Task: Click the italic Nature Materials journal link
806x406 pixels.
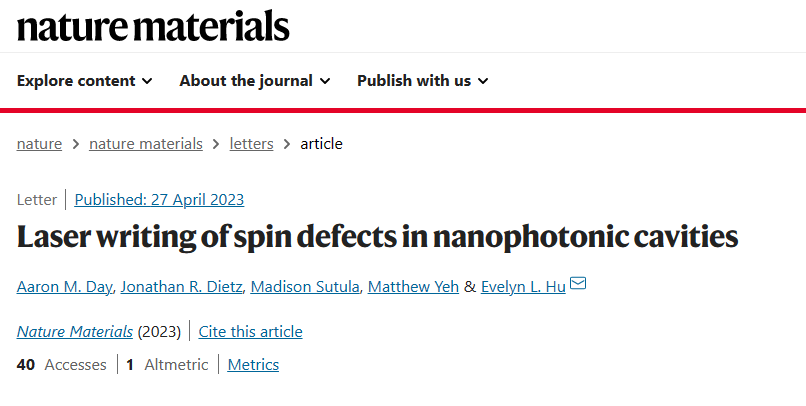Action: (x=75, y=332)
